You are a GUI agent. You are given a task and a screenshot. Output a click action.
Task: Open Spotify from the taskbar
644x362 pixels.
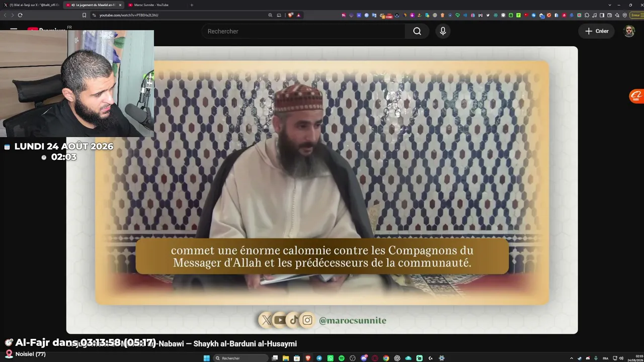pos(341,358)
